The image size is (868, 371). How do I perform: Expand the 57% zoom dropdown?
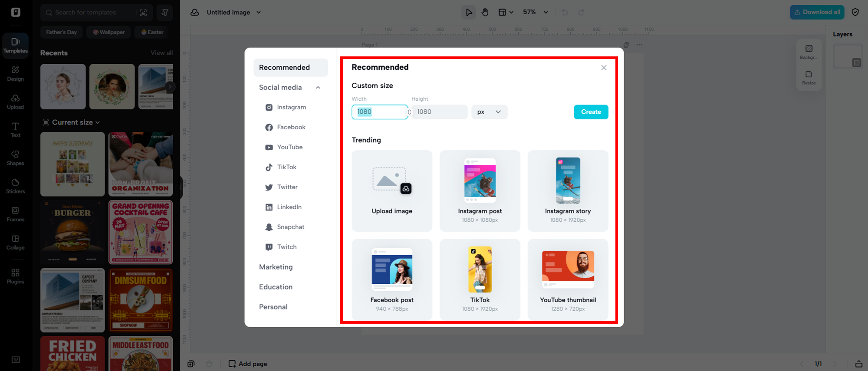(x=546, y=12)
